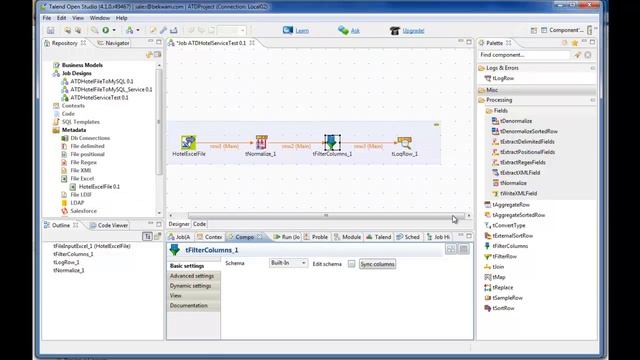Viewport: 640px width, 360px height.
Task: Open the File menu
Action: (x=47, y=18)
